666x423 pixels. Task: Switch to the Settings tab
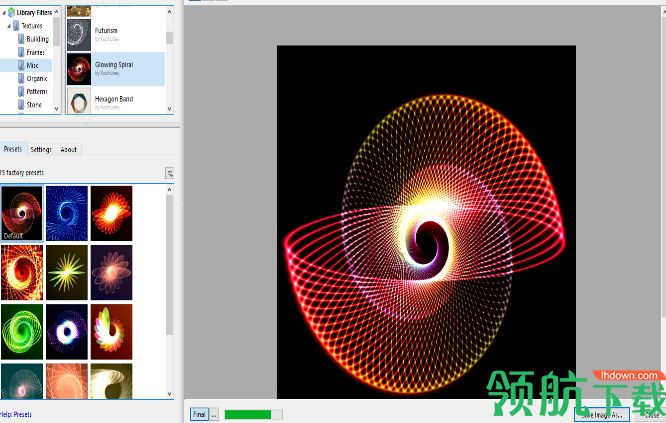(41, 149)
